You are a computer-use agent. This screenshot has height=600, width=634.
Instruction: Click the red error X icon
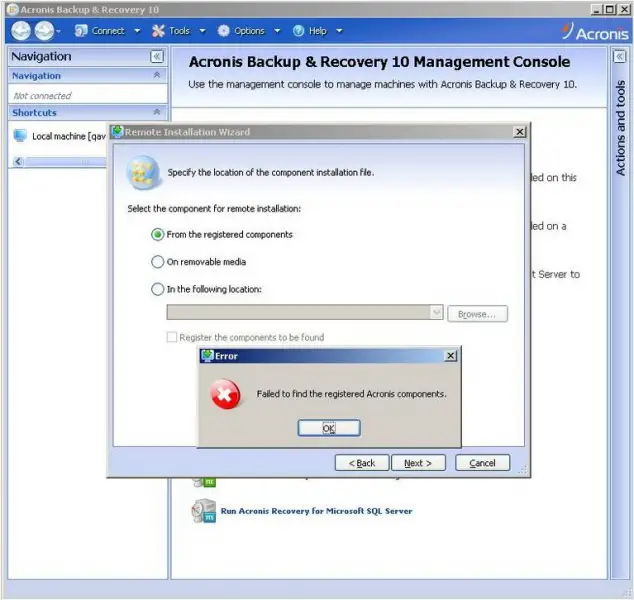point(225,394)
